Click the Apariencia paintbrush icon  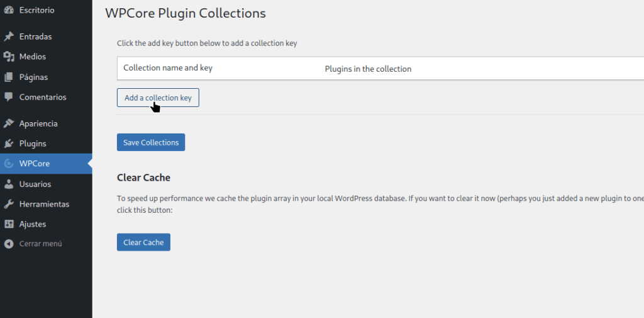tap(9, 123)
